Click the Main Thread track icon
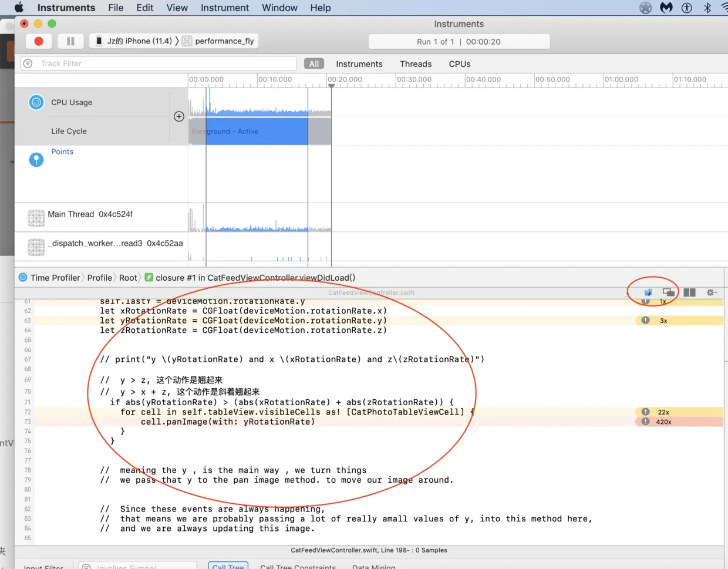This screenshot has height=569, width=728. pos(36,218)
